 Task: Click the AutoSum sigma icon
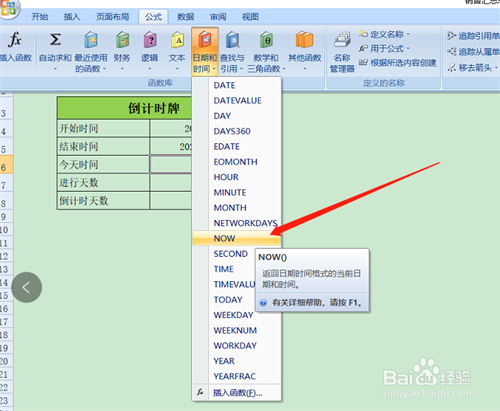click(55, 39)
